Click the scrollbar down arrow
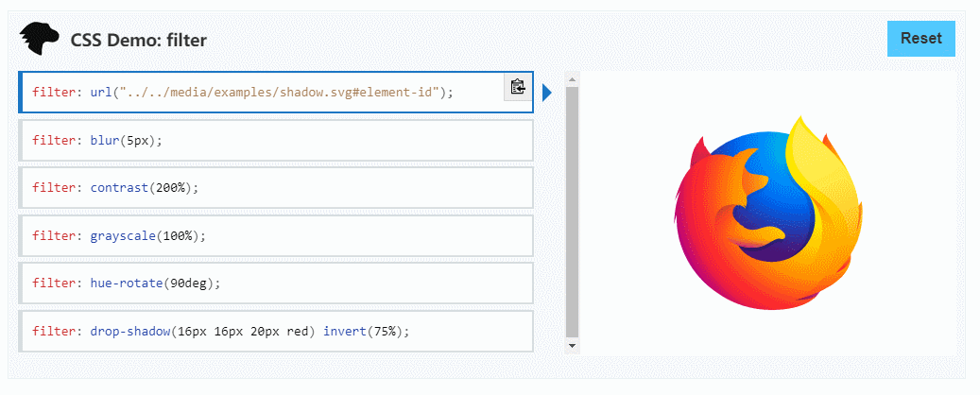980x395 pixels. [x=572, y=346]
